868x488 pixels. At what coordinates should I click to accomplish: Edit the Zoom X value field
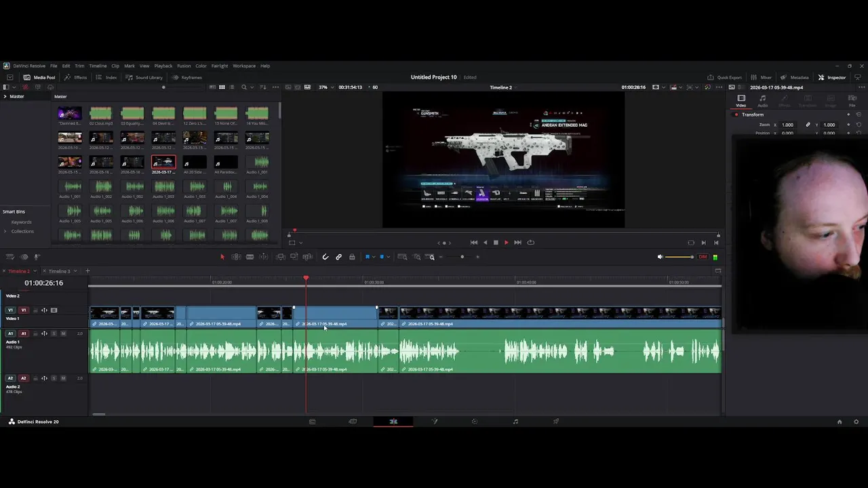tap(787, 125)
